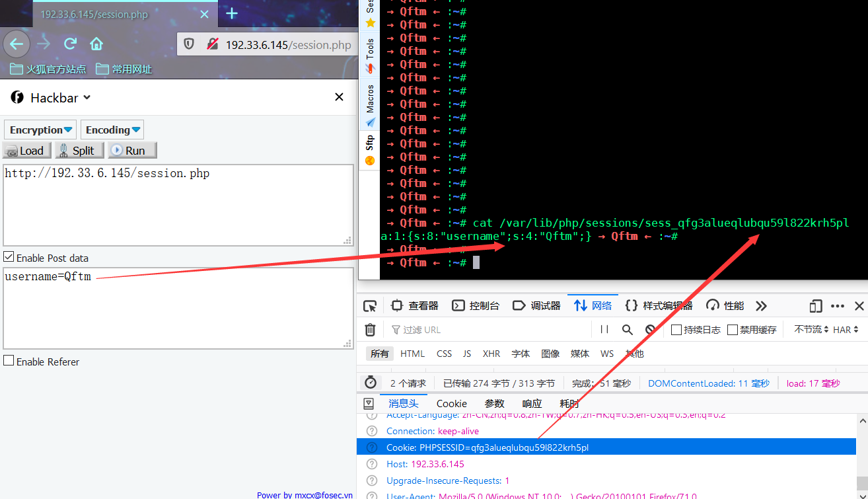Open the Encoding dropdown in Hackbar
Image resolution: width=868 pixels, height=499 pixels.
[x=112, y=129]
